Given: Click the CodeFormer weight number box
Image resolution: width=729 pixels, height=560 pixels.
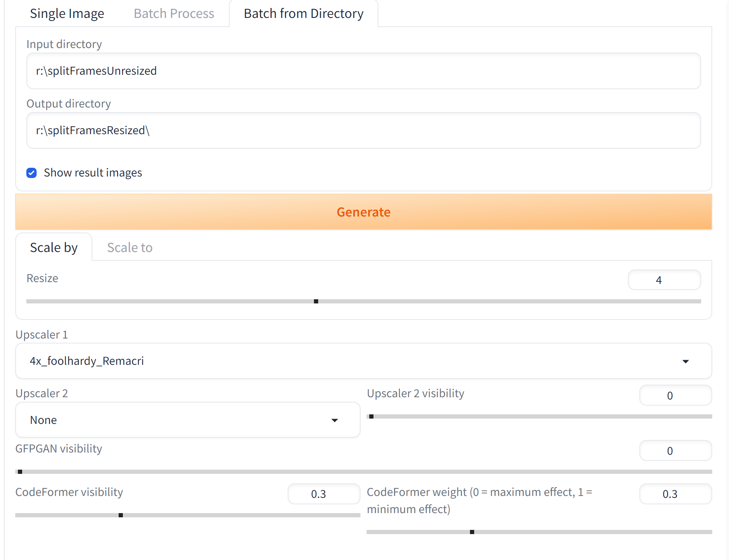Looking at the screenshot, I should (x=675, y=494).
